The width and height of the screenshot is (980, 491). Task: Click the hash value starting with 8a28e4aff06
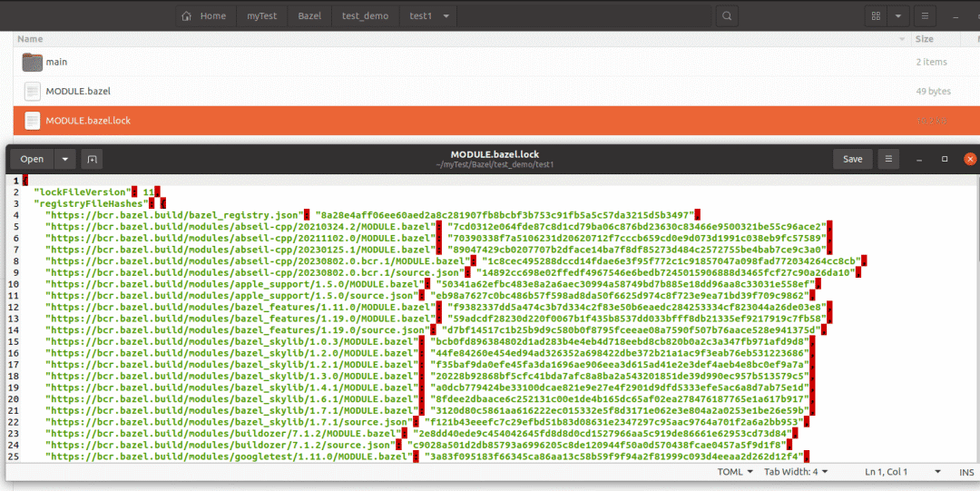pos(505,215)
